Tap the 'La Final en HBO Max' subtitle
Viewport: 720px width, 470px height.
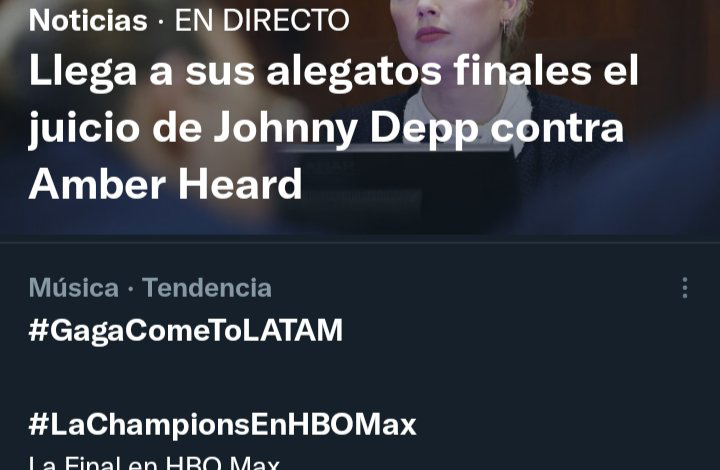pos(154,462)
